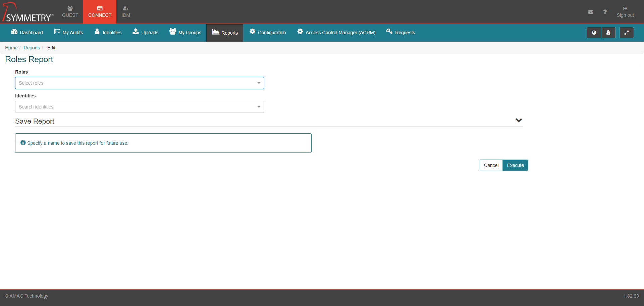Open Configuration menu item
The width and height of the screenshot is (644, 306).
[268, 33]
